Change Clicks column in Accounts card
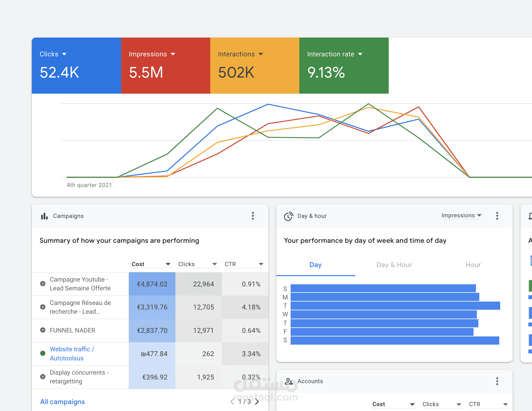Viewport: 532px width, 411px height. point(442,404)
